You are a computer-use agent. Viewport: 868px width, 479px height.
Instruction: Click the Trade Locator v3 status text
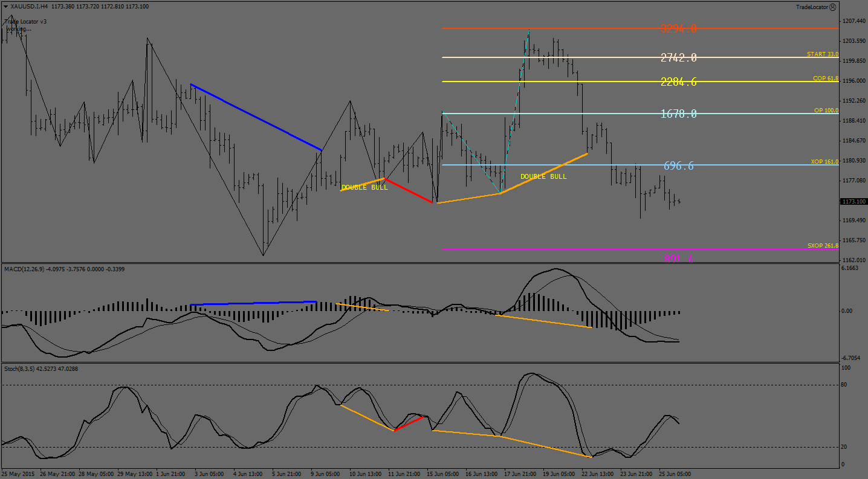coord(26,21)
